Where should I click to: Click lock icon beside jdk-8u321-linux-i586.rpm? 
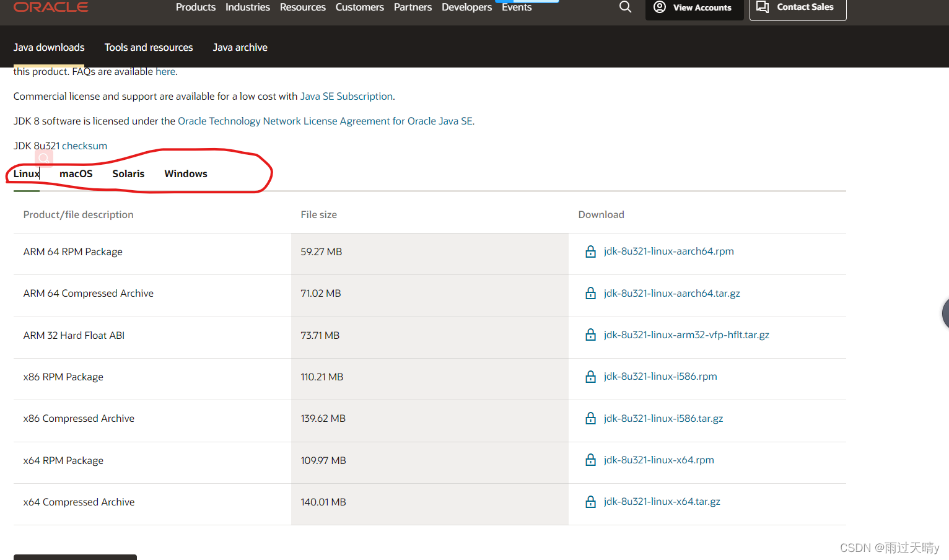coord(591,377)
